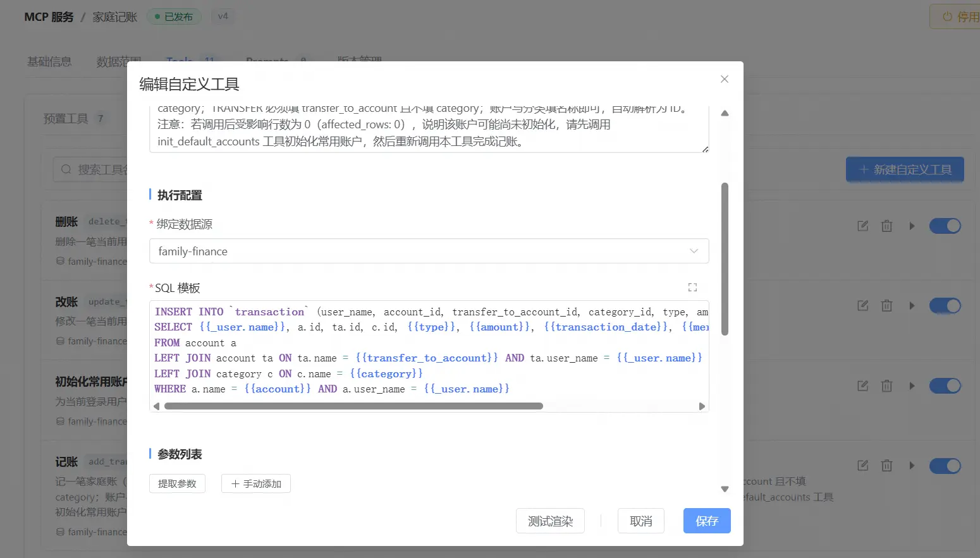Image resolution: width=980 pixels, height=558 pixels.
Task: Click the MCP 服务 breadcrumb
Action: click(x=49, y=17)
